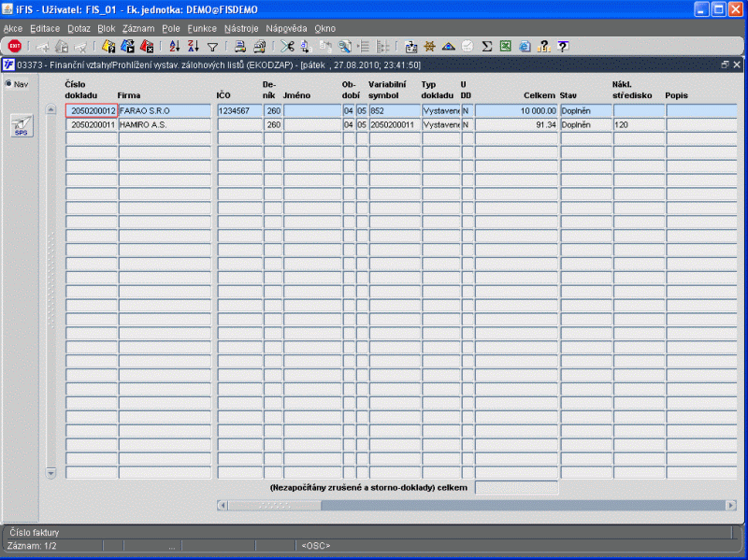
Task: Click the SPS airplane icon in sidebar
Action: click(22, 126)
